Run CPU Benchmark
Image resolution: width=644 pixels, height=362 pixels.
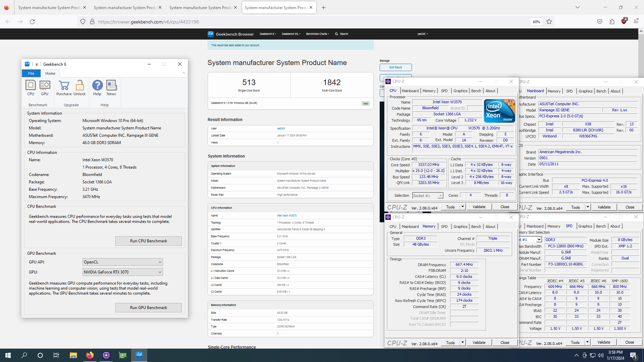[x=149, y=241]
